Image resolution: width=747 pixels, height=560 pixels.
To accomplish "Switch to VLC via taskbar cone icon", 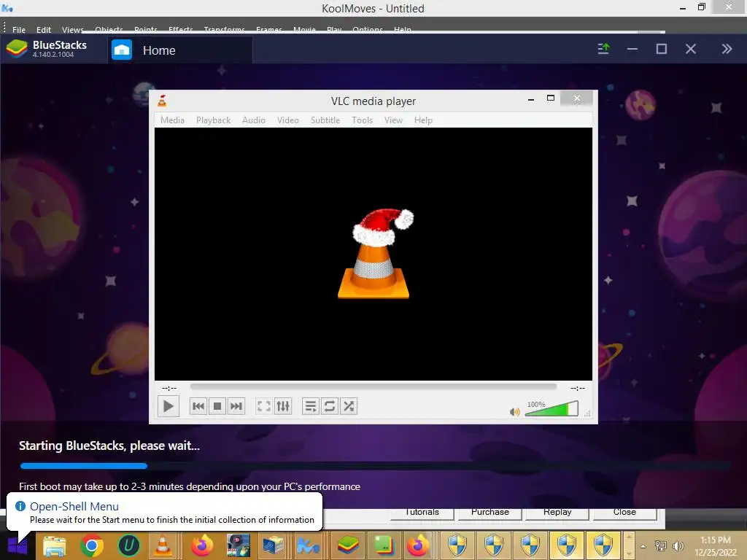I will point(163,545).
